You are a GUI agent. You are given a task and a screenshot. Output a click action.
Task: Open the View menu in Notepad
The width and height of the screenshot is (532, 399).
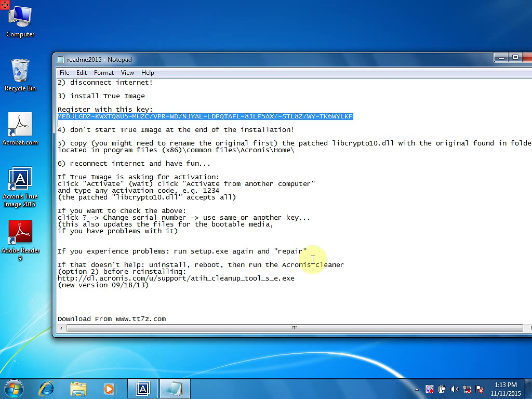coord(127,73)
